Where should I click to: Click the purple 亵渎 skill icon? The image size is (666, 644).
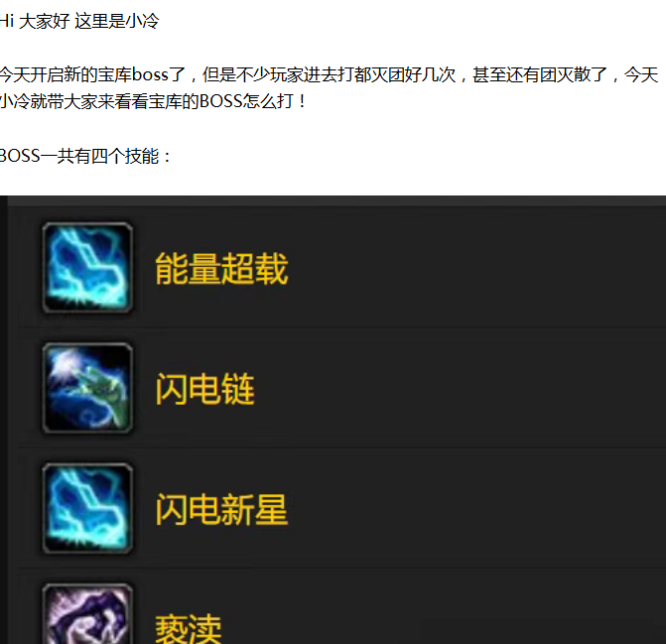point(87,614)
